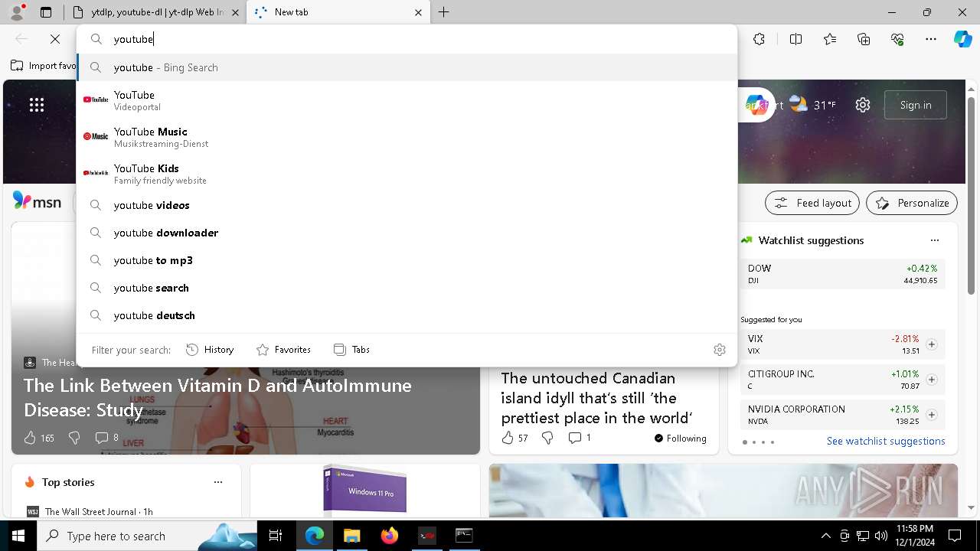Open Watchlist suggestions more options menu
The height and width of the screenshot is (551, 980).
[x=934, y=240]
